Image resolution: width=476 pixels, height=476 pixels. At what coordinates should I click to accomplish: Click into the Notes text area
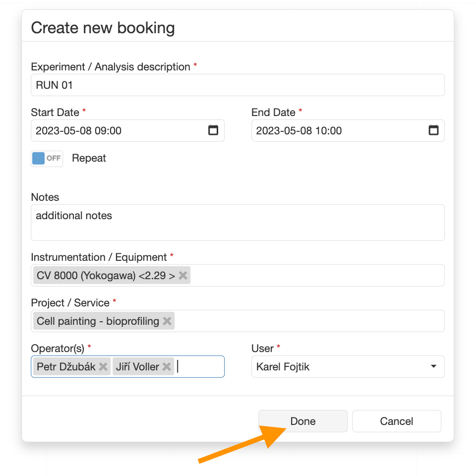pos(238,223)
